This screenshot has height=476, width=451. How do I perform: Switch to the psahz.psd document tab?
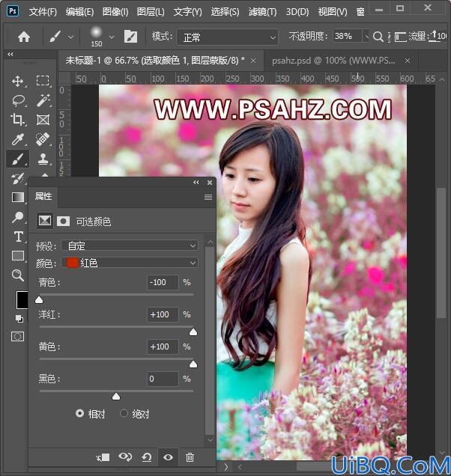[333, 61]
